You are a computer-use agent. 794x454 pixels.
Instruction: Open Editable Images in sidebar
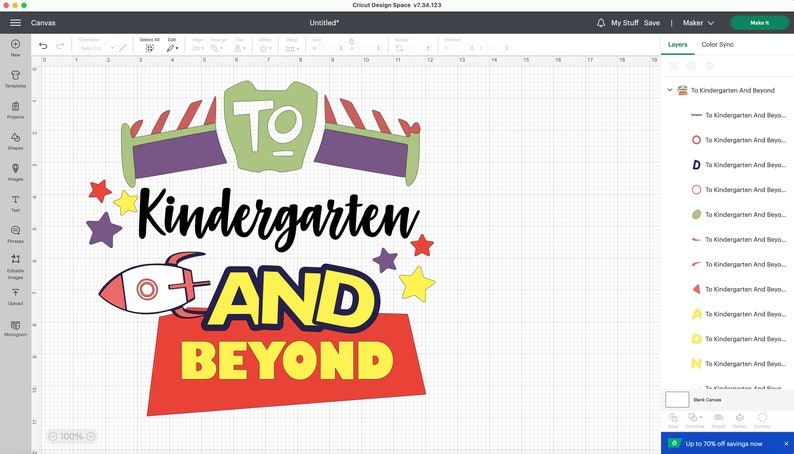pos(16,267)
